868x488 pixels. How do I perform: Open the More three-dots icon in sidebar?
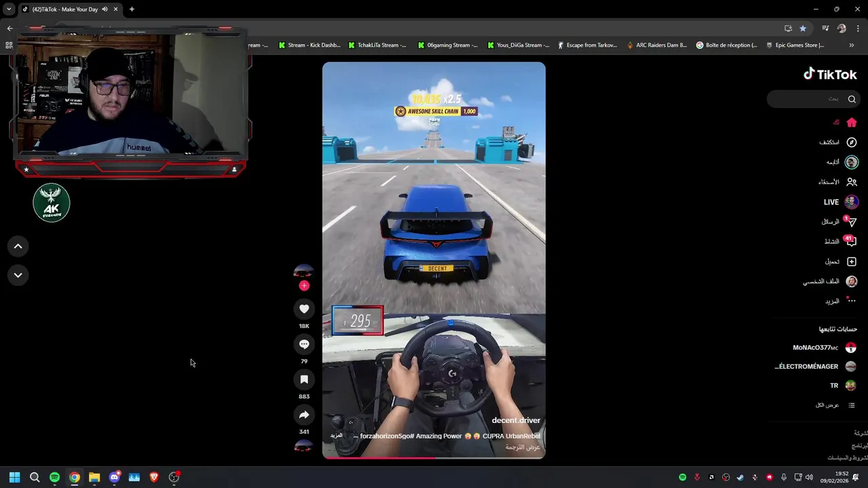tap(852, 301)
